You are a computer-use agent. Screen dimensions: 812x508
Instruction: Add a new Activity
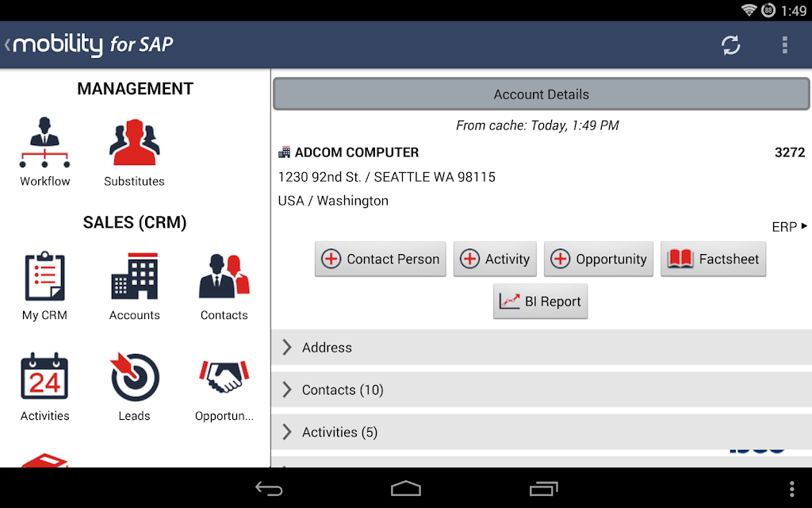495,259
